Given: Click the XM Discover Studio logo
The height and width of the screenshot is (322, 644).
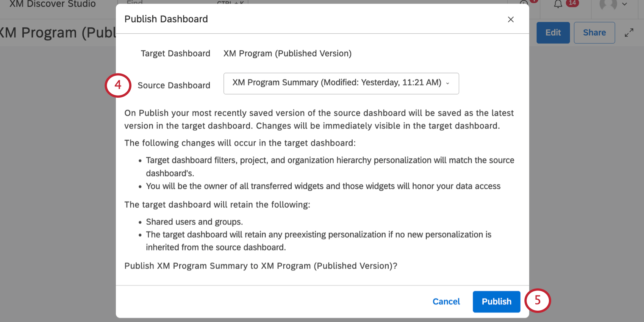Looking at the screenshot, I should click(x=52, y=4).
